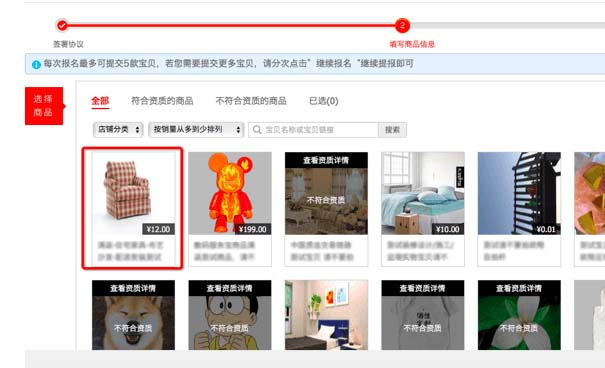
Task: Click the blue info icon in notice bar
Action: tap(36, 64)
